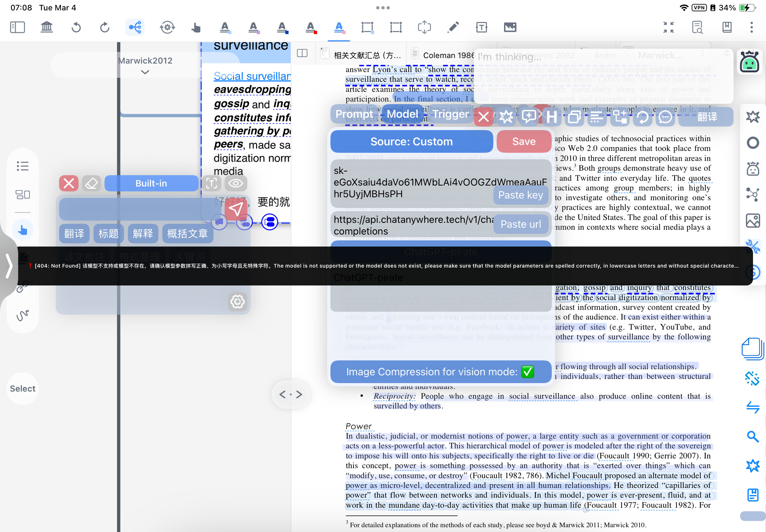Click the network graph icon in right sidebar

[x=752, y=194]
